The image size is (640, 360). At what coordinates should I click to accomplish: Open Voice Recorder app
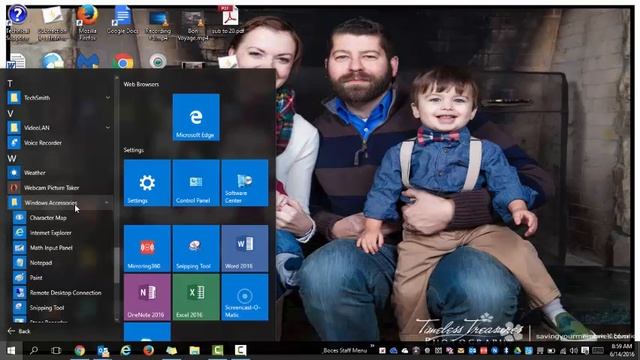click(60, 142)
